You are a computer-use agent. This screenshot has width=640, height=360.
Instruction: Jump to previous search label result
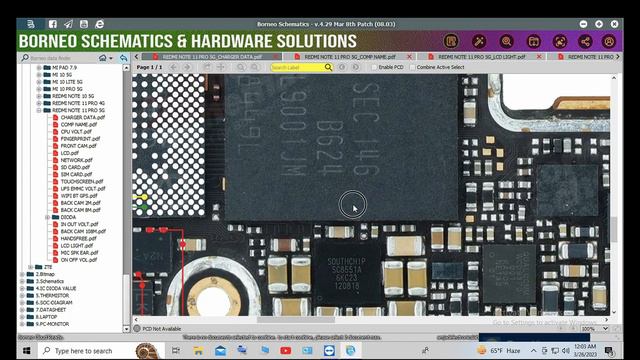click(342, 67)
